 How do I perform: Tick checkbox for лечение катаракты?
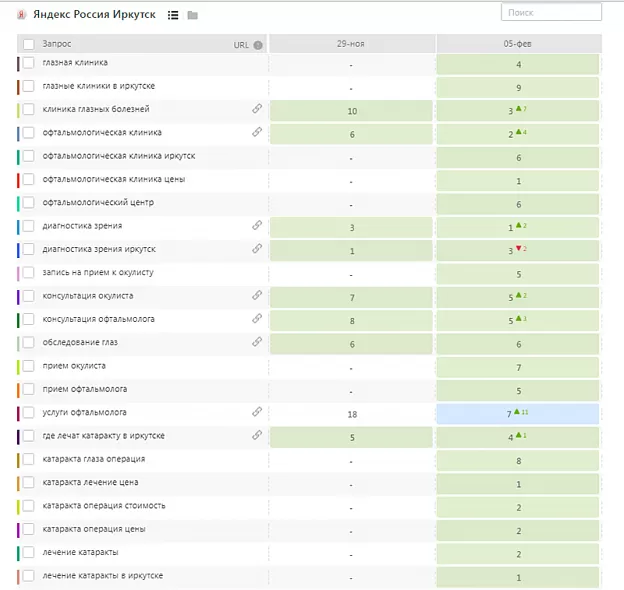tap(29, 552)
